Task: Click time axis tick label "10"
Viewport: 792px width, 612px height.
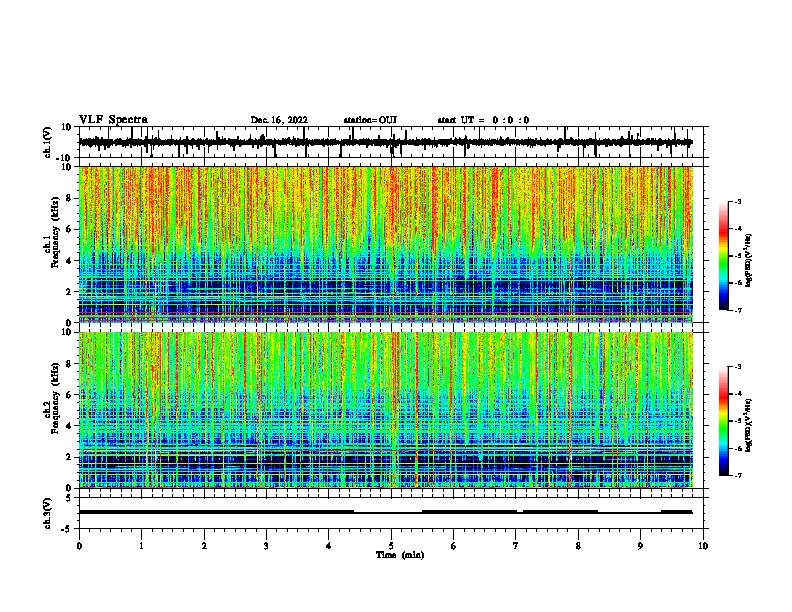Action: click(x=703, y=546)
